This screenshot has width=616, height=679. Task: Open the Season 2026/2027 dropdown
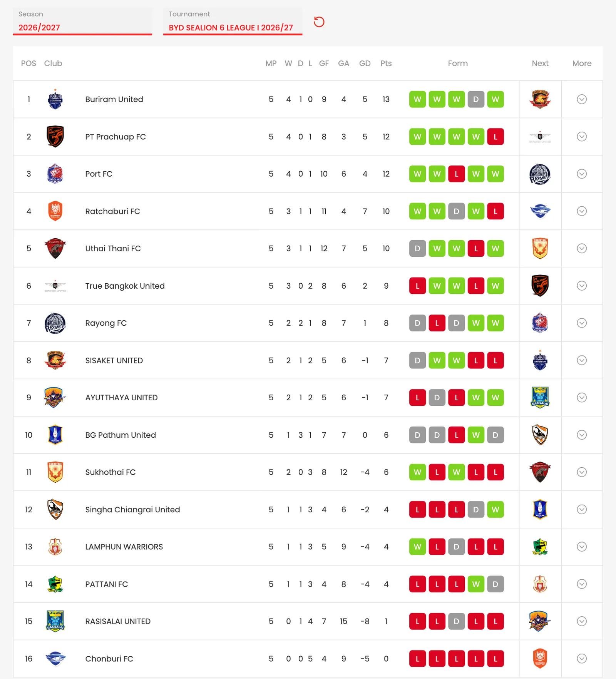[x=82, y=22]
